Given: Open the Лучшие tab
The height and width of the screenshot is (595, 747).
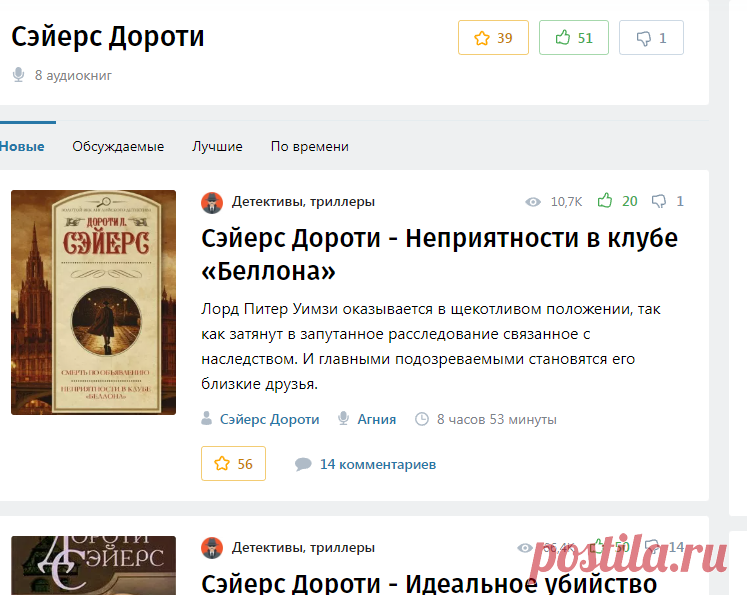Looking at the screenshot, I should (217, 146).
